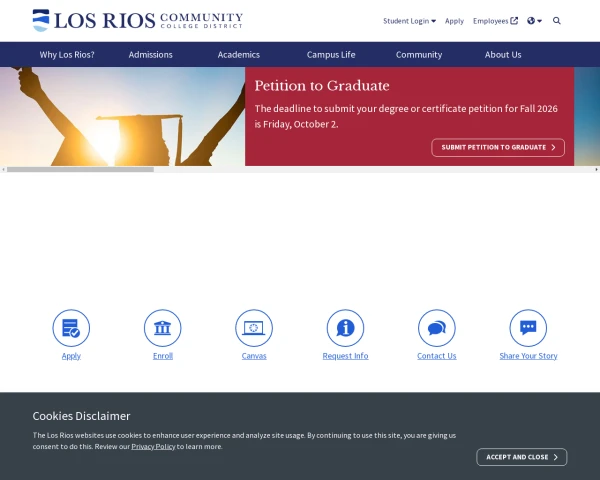
Task: Click the Apply link in the top header
Action: click(454, 21)
